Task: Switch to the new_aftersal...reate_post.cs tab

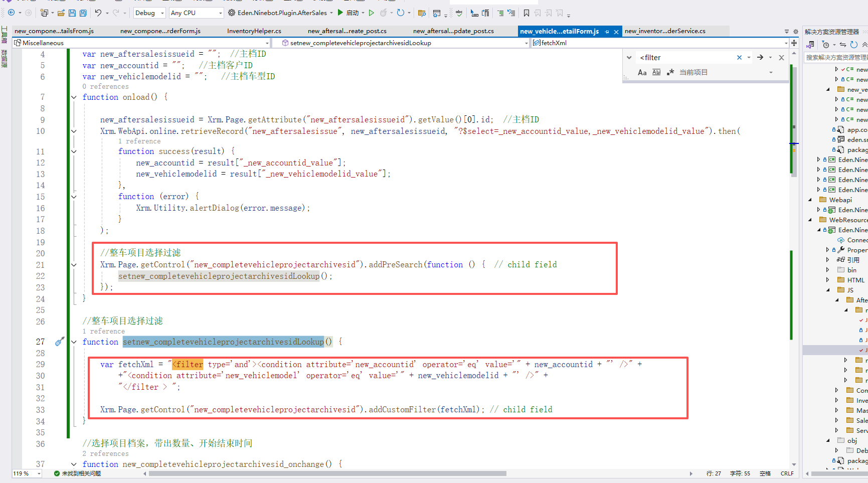Action: tap(347, 31)
